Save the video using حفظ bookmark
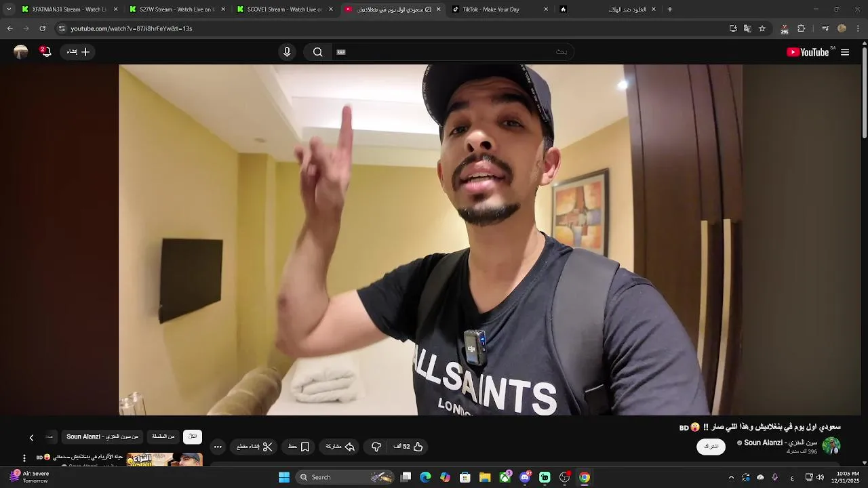 pyautogui.click(x=298, y=447)
